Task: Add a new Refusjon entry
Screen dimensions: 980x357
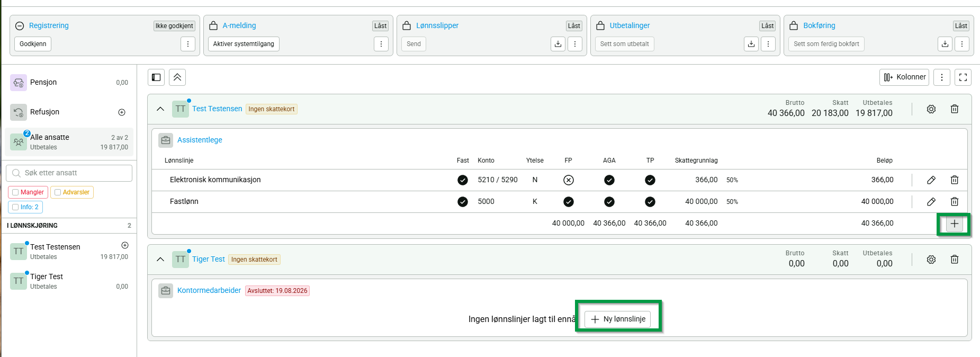Action: point(122,112)
